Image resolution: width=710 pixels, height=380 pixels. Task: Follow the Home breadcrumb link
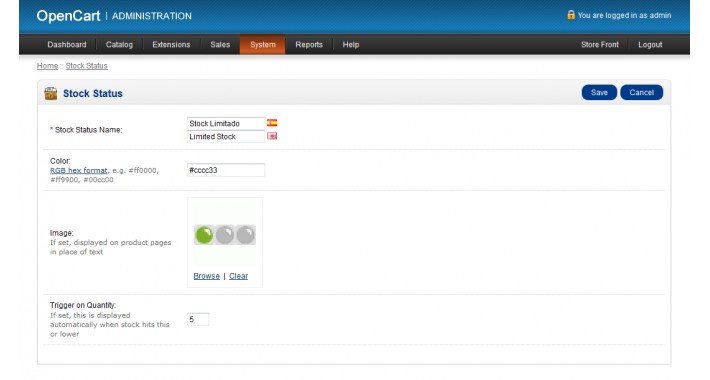coord(47,66)
